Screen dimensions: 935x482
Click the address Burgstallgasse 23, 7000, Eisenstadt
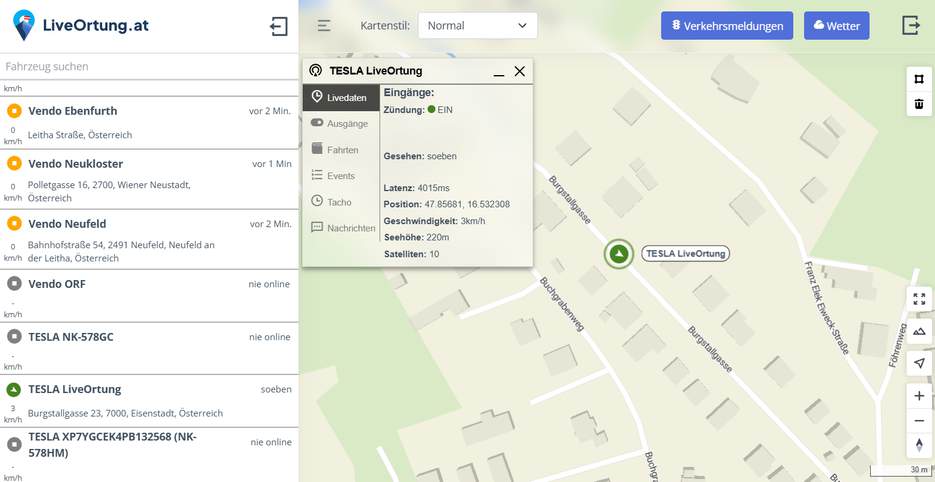click(x=125, y=413)
